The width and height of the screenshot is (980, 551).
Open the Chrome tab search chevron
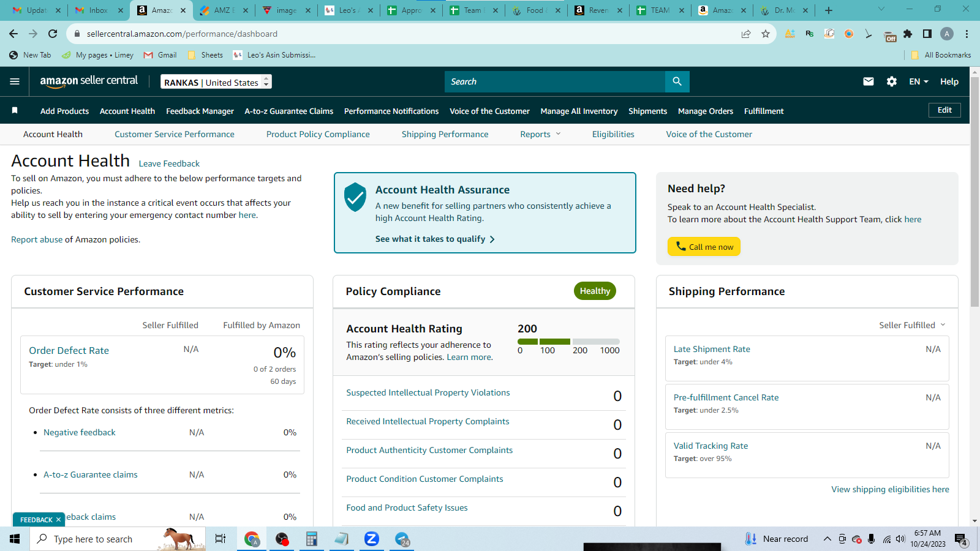(x=881, y=9)
